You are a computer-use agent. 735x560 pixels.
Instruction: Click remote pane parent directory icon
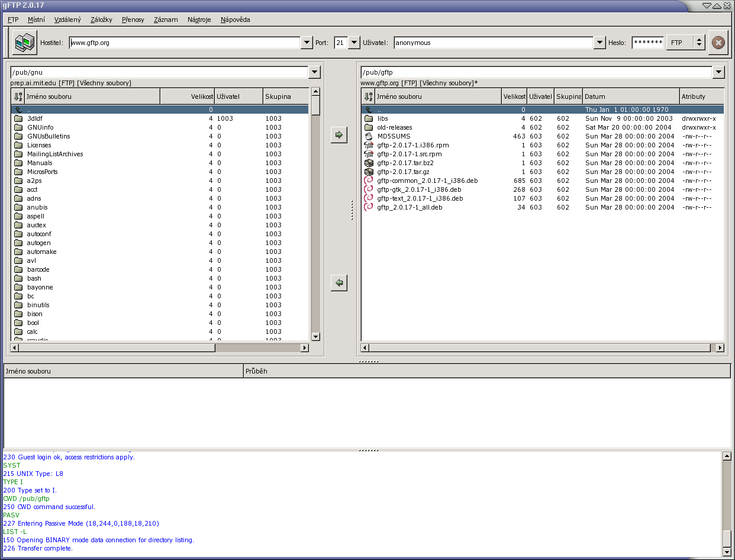[x=369, y=110]
